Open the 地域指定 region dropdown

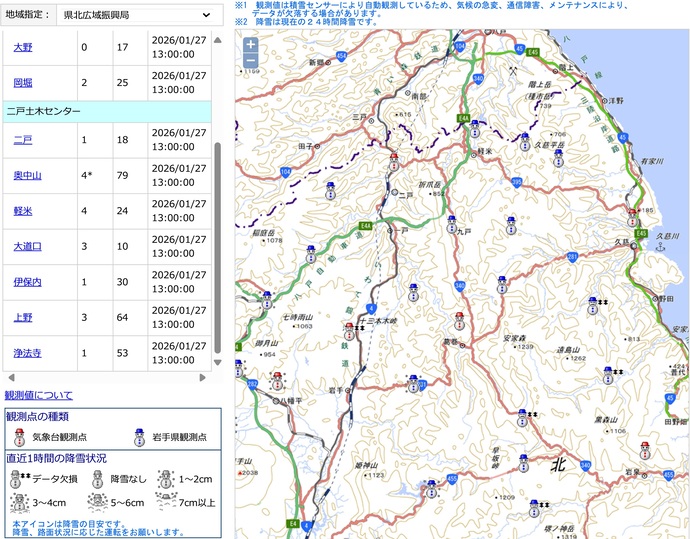(x=137, y=15)
